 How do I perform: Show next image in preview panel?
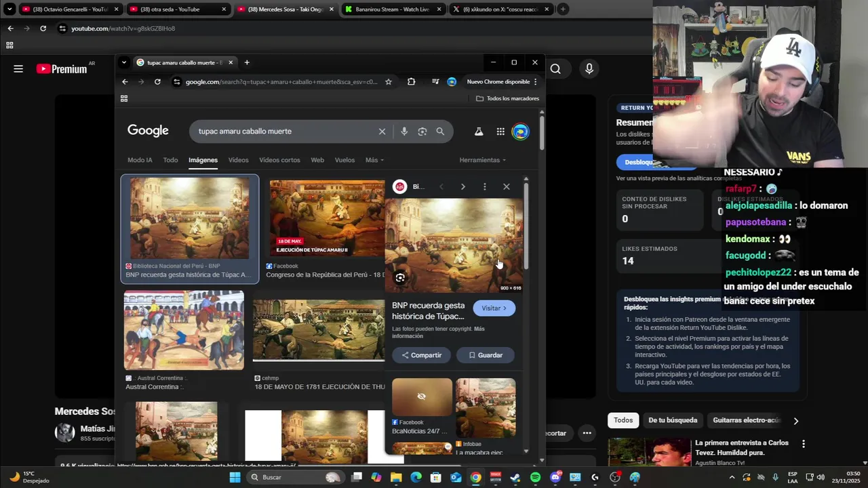tap(462, 186)
